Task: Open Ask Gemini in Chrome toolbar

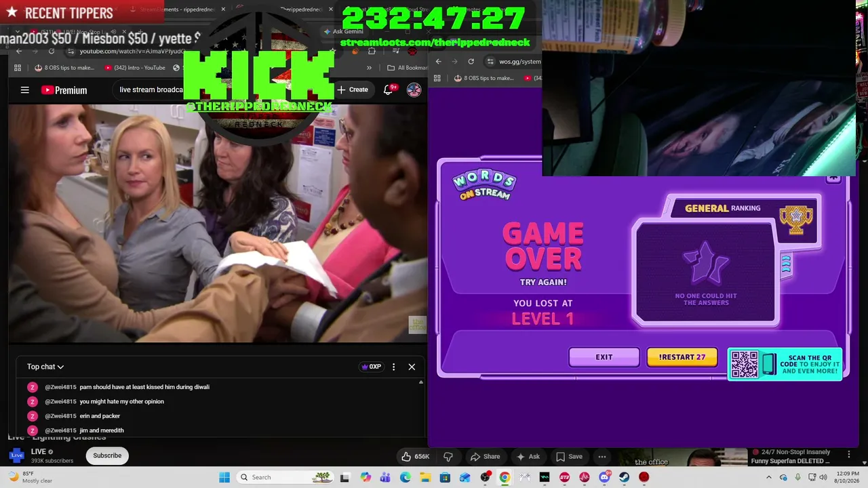Action: [343, 31]
